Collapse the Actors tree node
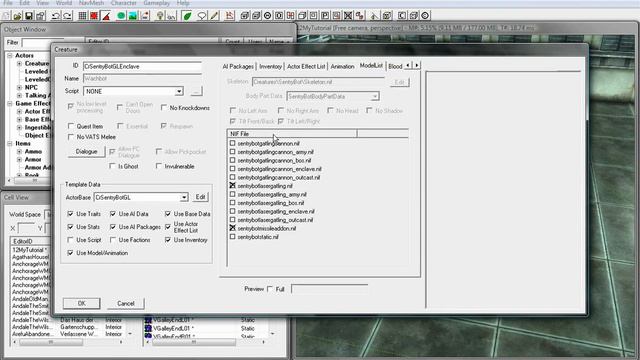 pos(10,56)
